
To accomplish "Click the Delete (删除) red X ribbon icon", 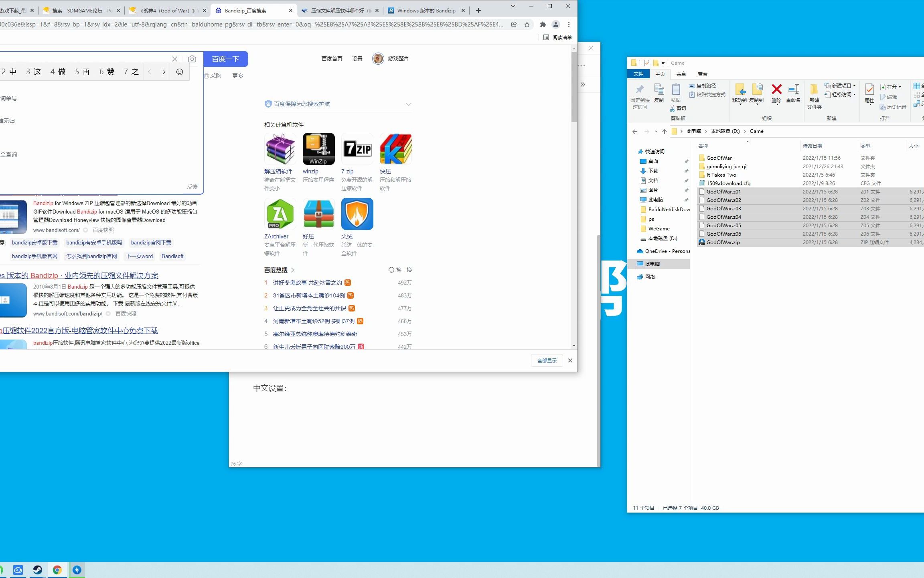I will [776, 90].
